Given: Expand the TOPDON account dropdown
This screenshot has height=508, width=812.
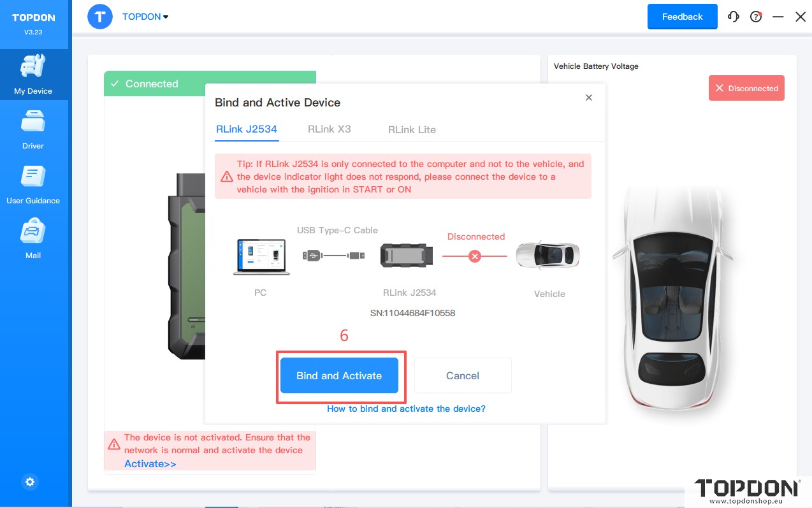Looking at the screenshot, I should pos(145,17).
